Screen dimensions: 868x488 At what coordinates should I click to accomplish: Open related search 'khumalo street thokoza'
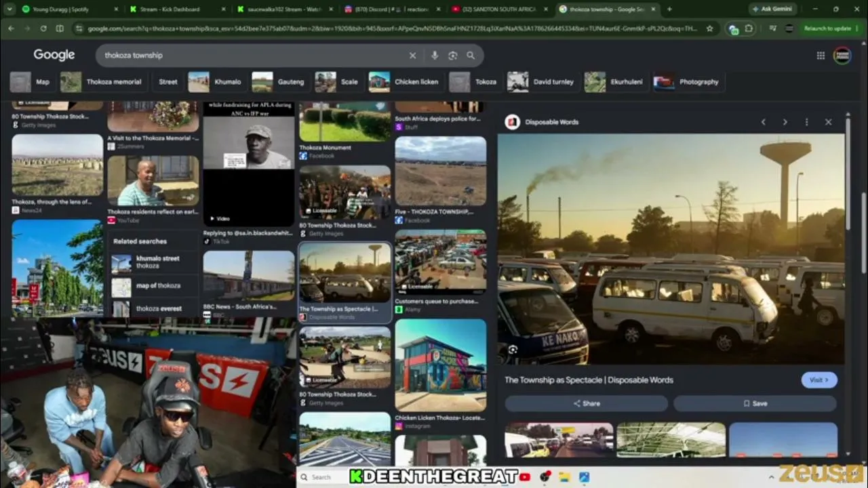[155, 262]
